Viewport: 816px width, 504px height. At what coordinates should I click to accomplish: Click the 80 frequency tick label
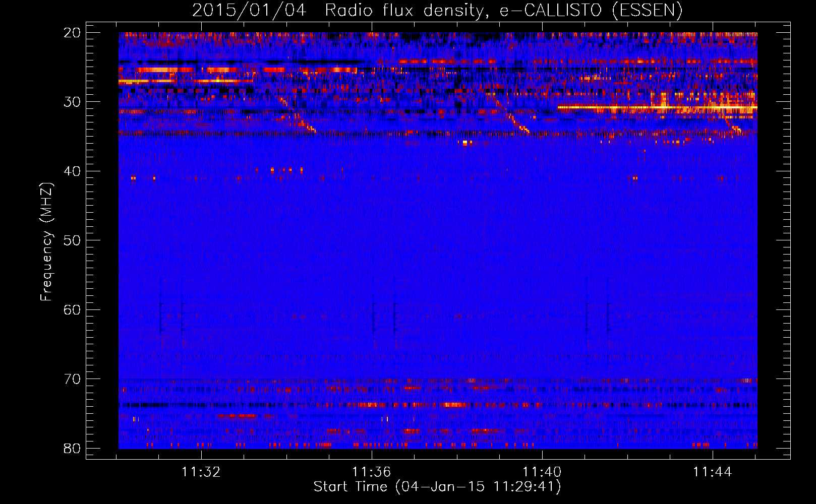point(73,448)
